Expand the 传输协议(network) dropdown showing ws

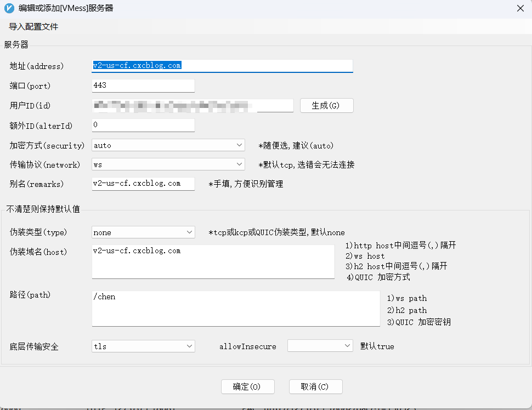coord(168,164)
